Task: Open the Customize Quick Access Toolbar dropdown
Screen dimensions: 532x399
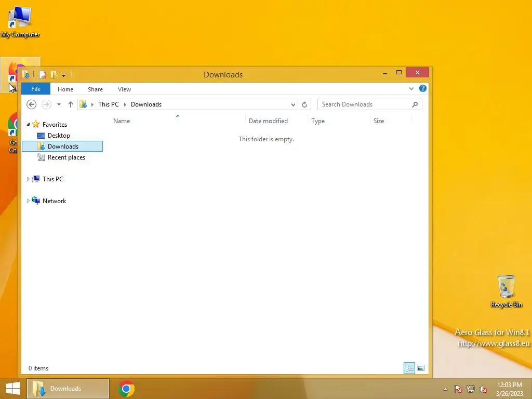Action: point(63,75)
